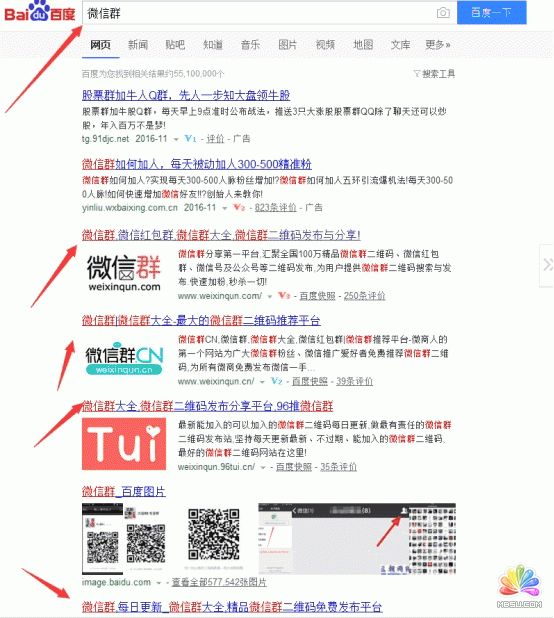Switch to the 新闻 tab
Screen dimensions: 554x618
[x=138, y=45]
